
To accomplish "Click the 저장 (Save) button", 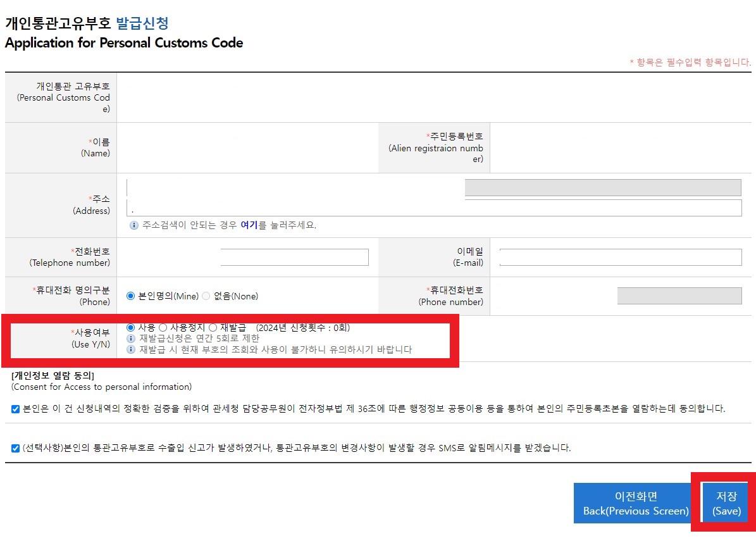I will [726, 502].
